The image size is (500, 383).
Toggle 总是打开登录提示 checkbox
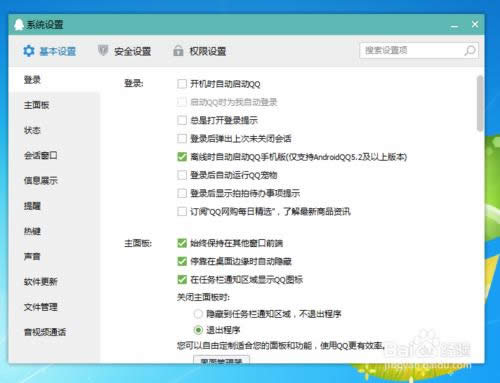[x=182, y=120]
